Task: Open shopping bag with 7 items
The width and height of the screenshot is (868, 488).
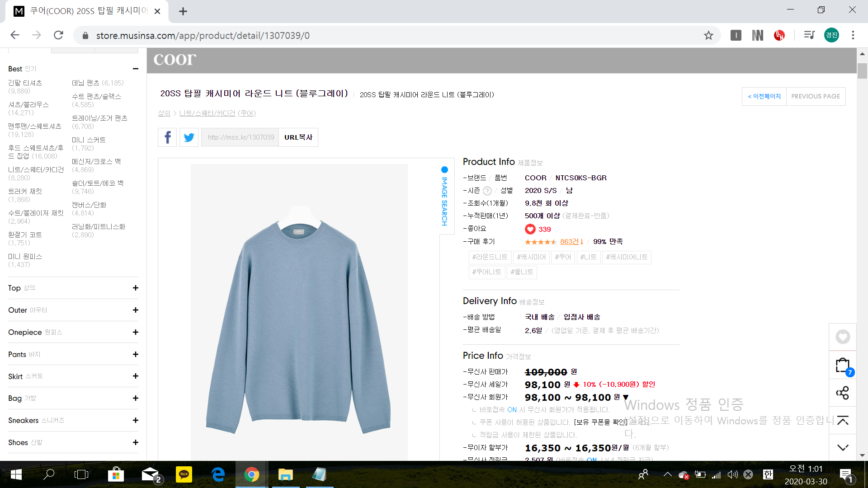Action: click(x=842, y=365)
